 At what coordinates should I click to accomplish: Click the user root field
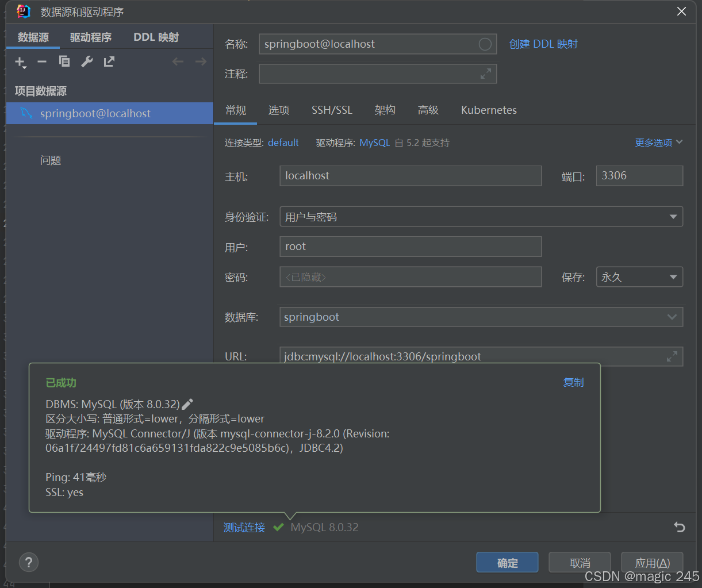tap(411, 247)
